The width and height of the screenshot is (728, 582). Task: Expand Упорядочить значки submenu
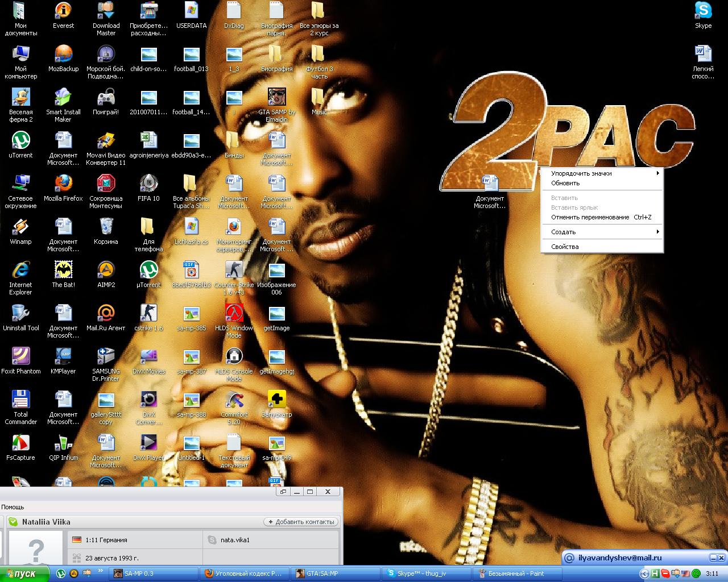[x=602, y=173]
